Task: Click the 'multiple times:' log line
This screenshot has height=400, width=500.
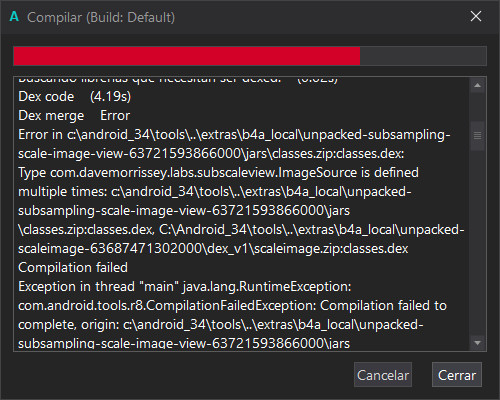Action: pos(215,192)
